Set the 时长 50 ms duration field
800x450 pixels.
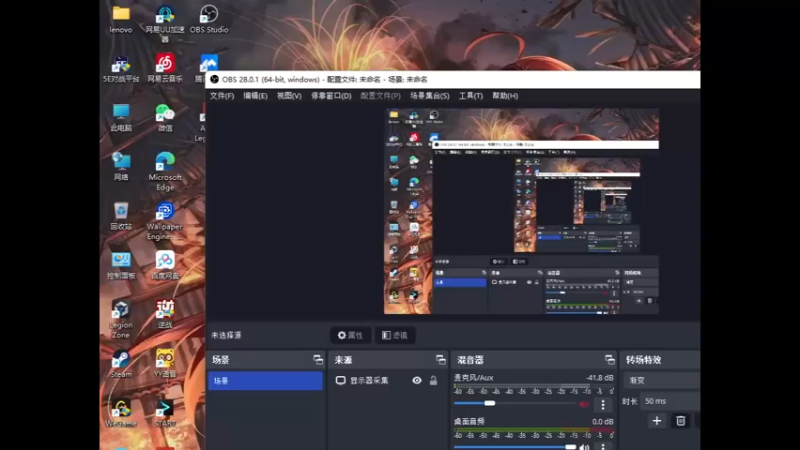[670, 402]
